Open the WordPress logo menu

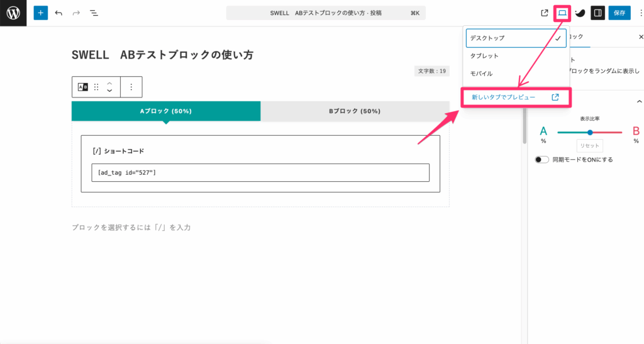point(13,13)
